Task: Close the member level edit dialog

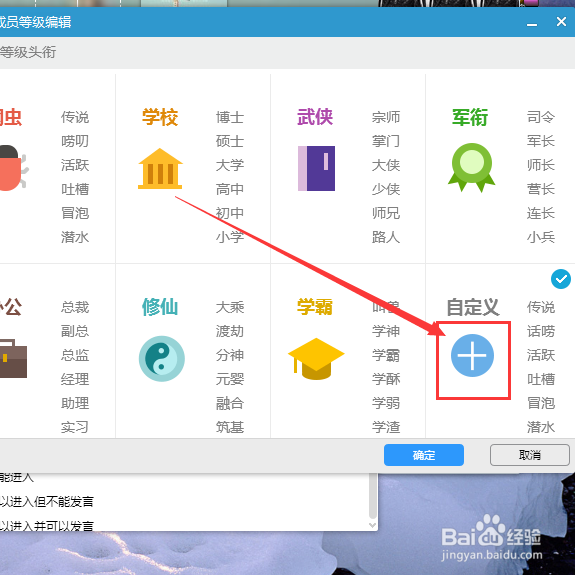Action: click(x=561, y=22)
